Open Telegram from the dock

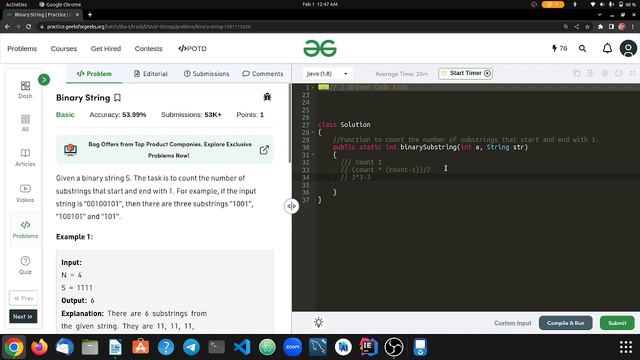[191, 347]
